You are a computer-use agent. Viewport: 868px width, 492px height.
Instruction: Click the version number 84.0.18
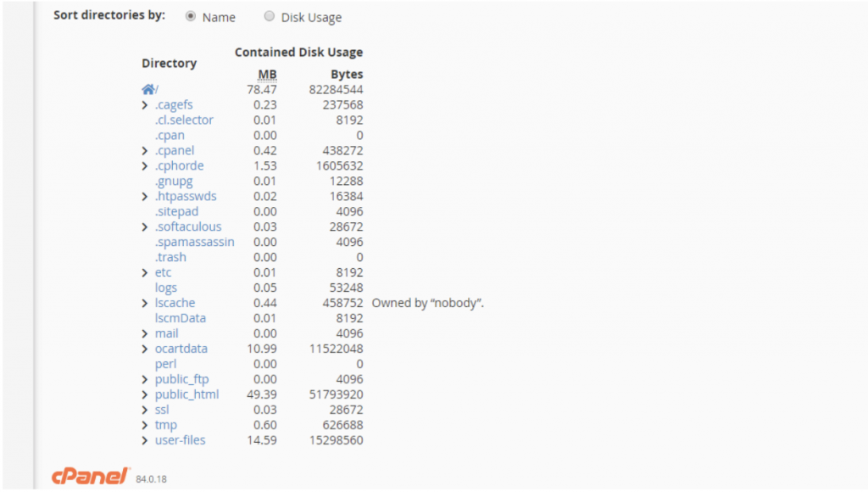coord(151,479)
